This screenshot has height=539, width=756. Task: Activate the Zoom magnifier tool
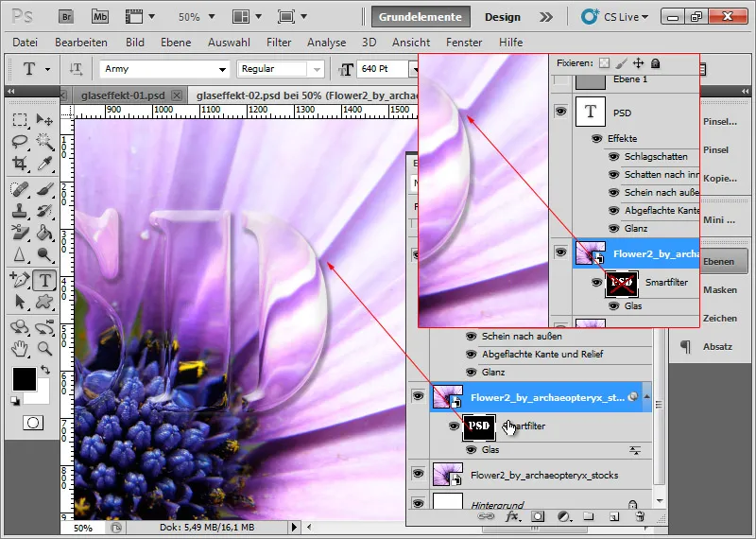coord(43,347)
